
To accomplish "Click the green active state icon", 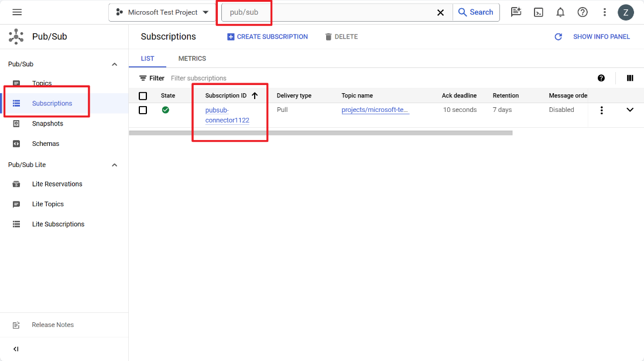I will tap(166, 110).
